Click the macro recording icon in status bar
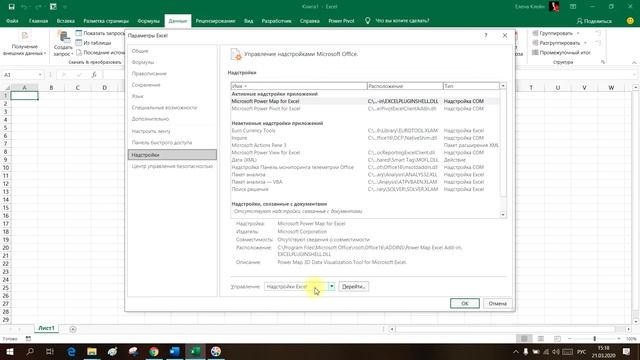The width and height of the screenshot is (640, 360). pos(28,339)
